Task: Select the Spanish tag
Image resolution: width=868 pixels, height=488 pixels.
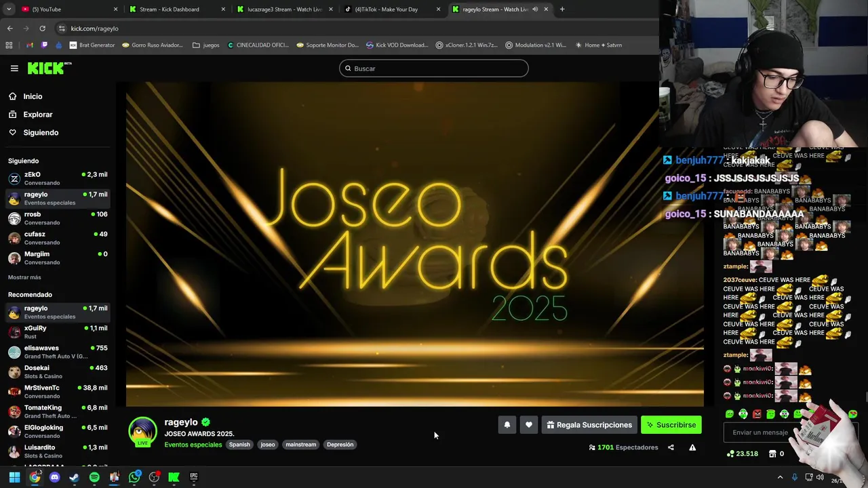Action: (x=239, y=445)
